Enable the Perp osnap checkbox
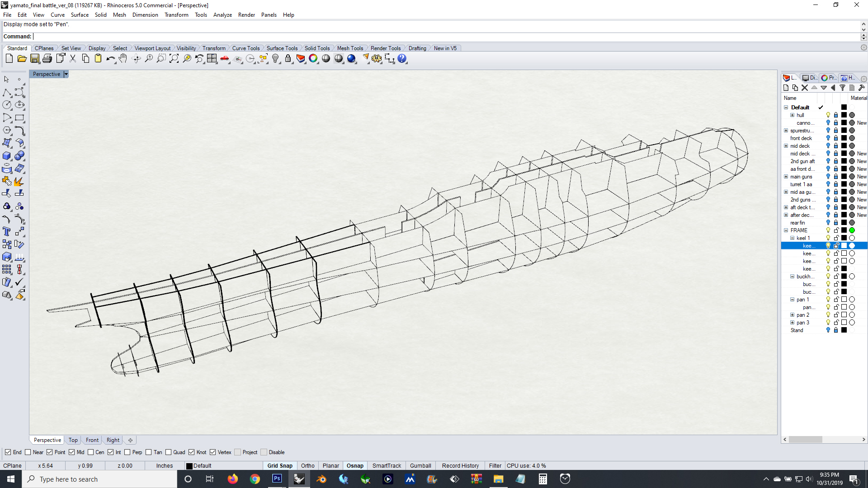 click(x=127, y=452)
